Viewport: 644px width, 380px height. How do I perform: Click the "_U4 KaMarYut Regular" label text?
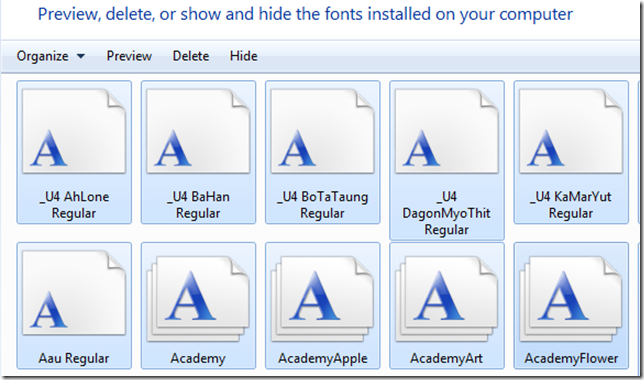pyautogui.click(x=571, y=205)
